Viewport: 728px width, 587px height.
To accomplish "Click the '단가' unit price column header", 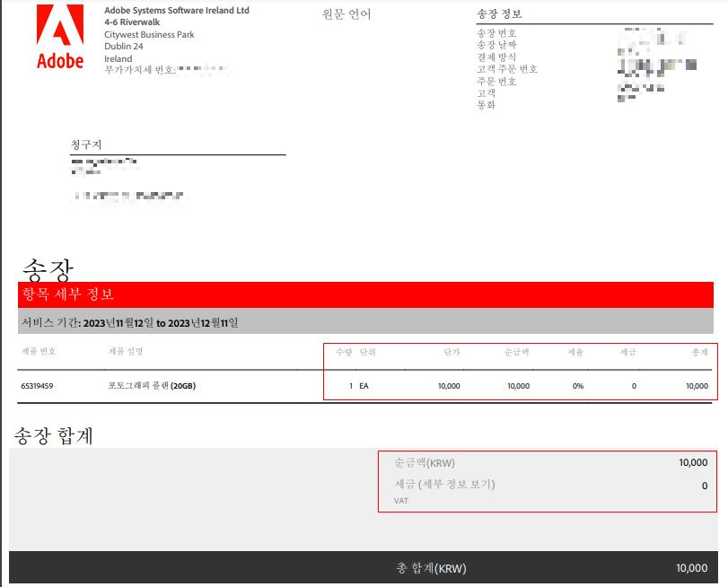I will (x=452, y=352).
